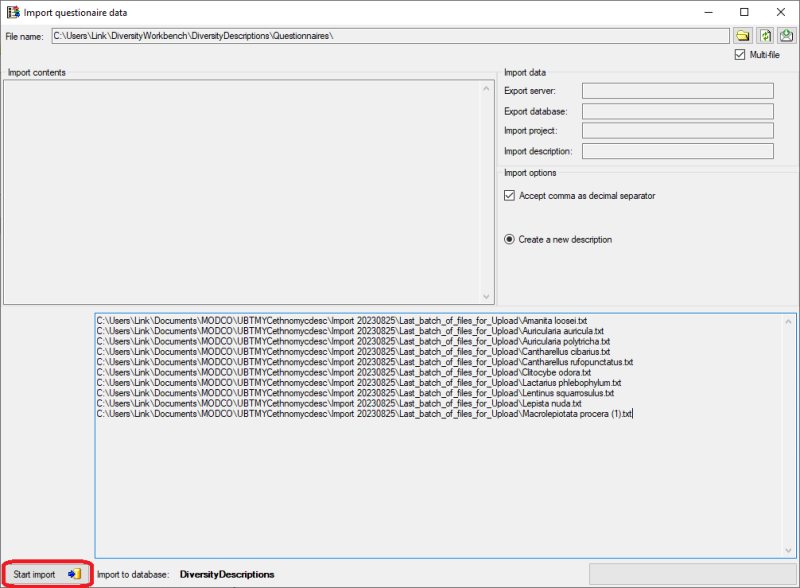Click the Export server field
Viewport: 800px width, 588px height.
(x=677, y=91)
